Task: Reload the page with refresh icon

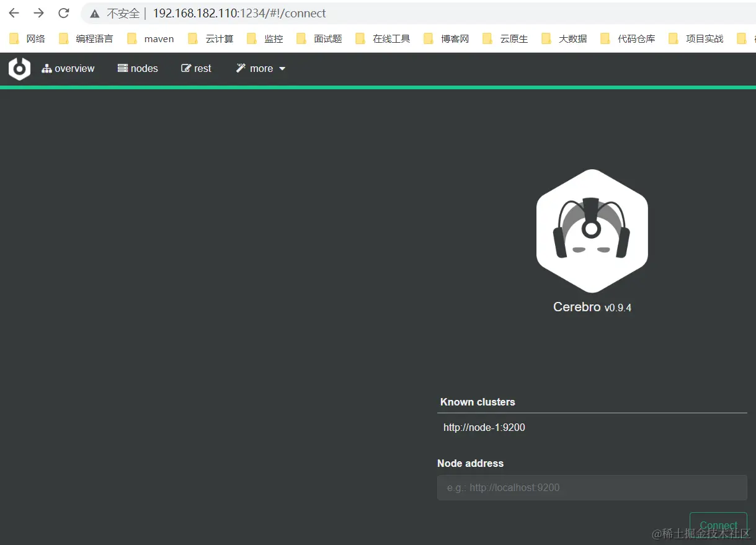Action: click(x=63, y=13)
